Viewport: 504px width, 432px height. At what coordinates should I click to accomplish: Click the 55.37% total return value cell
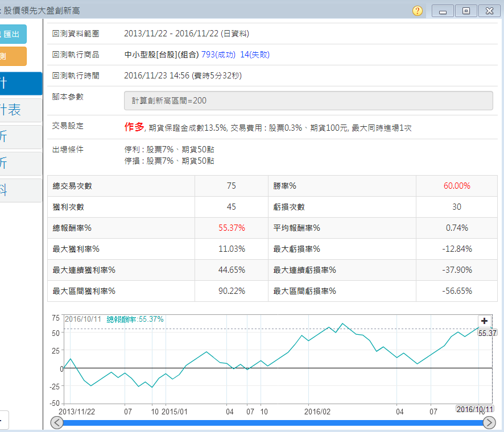pyautogui.click(x=232, y=228)
